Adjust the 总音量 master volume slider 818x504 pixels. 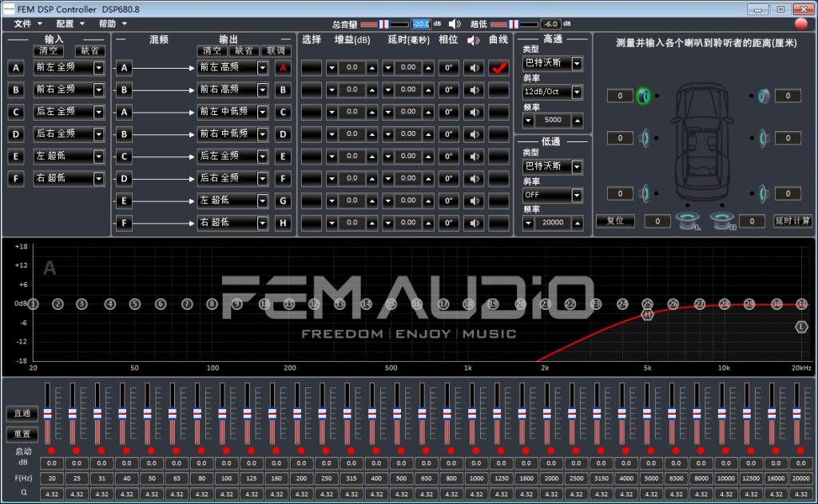385,24
